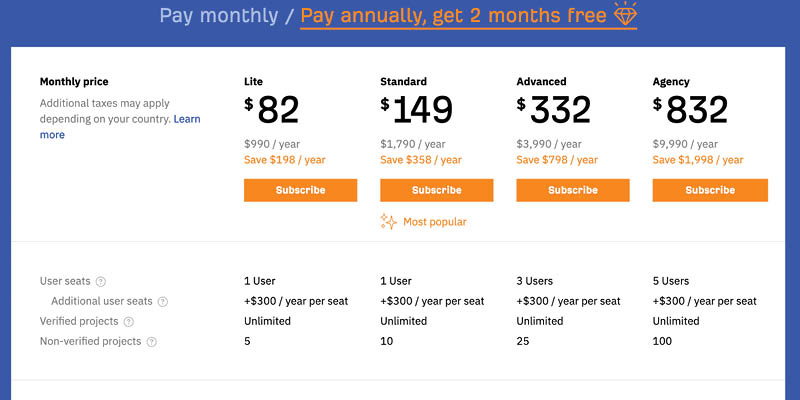Click the Most popular label
The image size is (800, 400).
click(435, 222)
